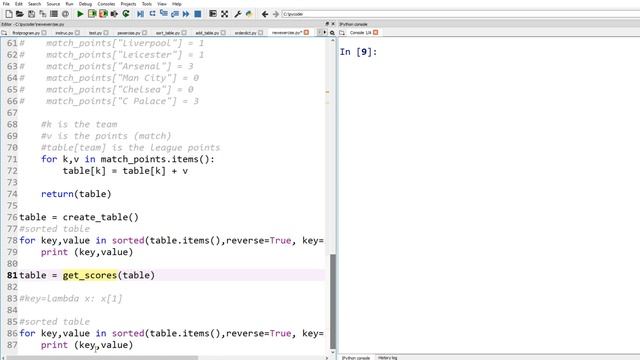Close the sort_table.py tab
Image resolution: width=640 pixels, height=360 pixels.
coord(184,33)
